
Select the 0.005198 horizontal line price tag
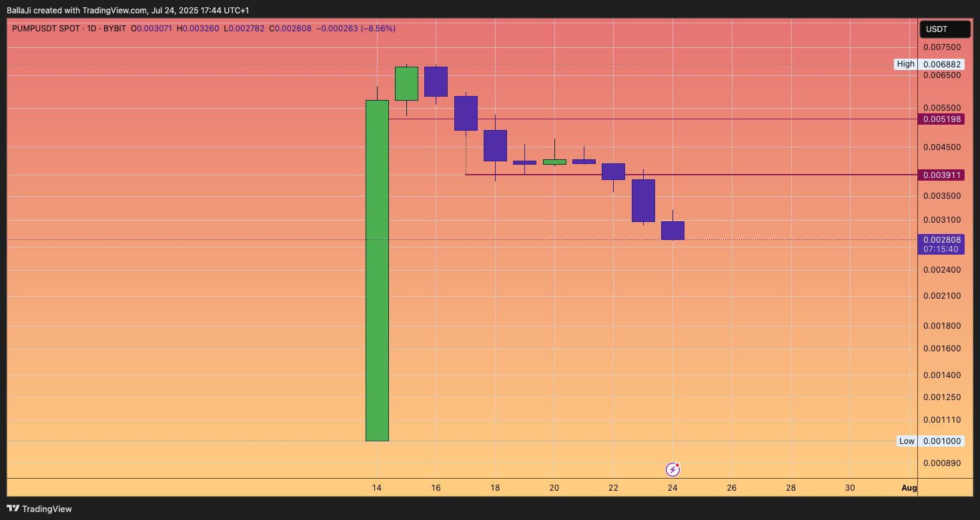pyautogui.click(x=942, y=119)
